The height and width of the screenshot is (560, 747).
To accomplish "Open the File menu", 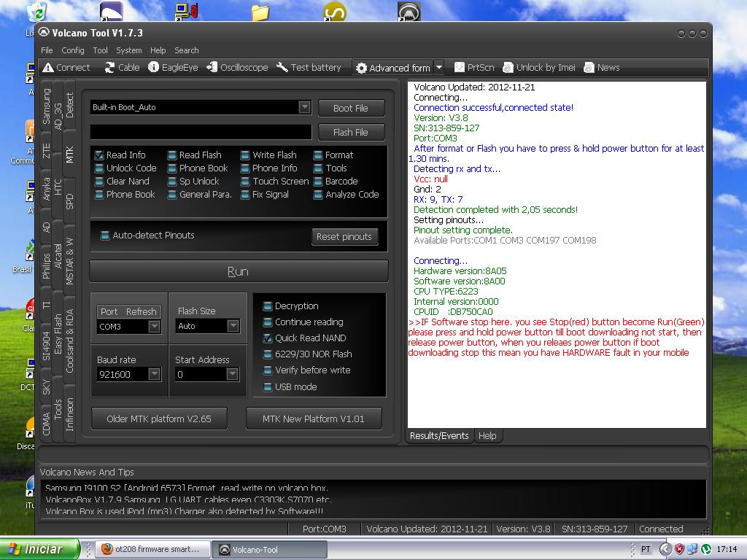I will pos(47,50).
